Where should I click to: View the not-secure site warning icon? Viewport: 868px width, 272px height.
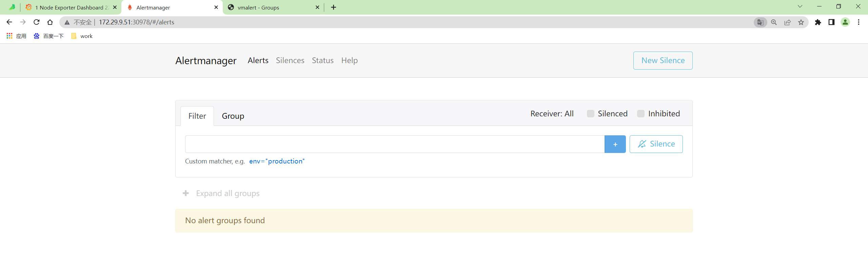coord(67,22)
